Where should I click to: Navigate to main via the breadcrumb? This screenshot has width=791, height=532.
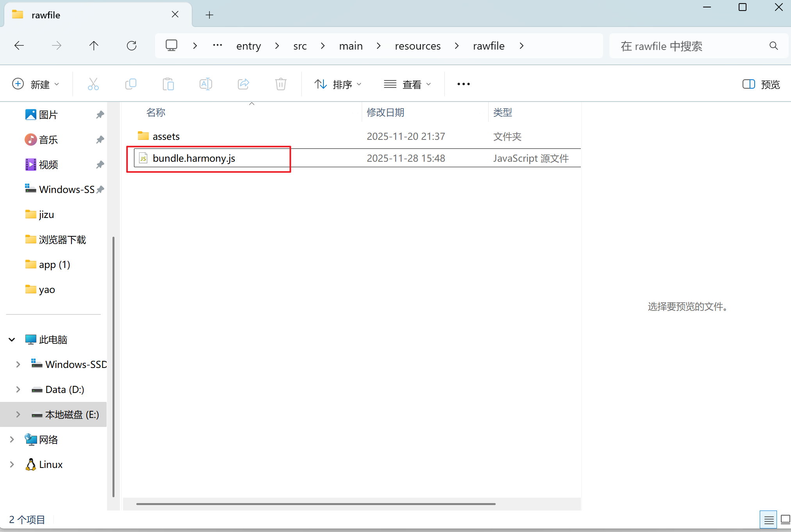(350, 46)
